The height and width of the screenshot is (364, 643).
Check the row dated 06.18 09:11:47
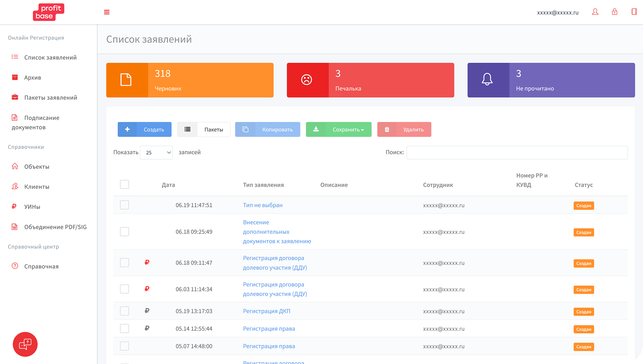(125, 263)
